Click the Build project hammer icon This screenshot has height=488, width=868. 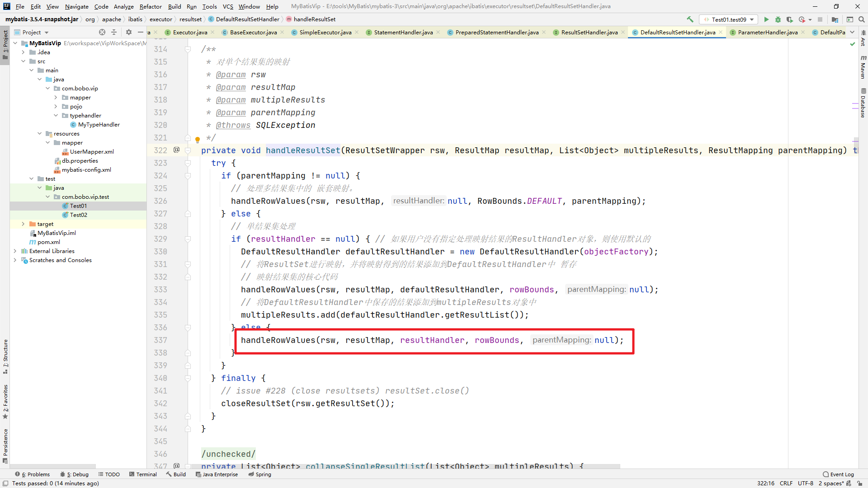(690, 19)
